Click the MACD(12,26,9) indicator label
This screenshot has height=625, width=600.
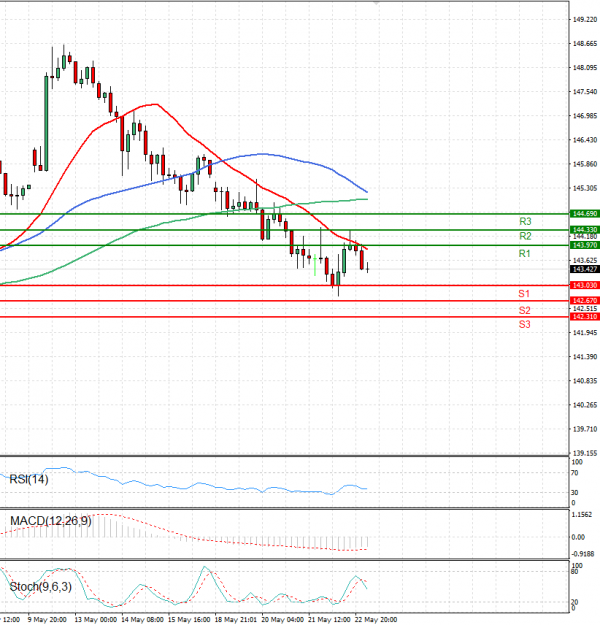[x=50, y=522]
